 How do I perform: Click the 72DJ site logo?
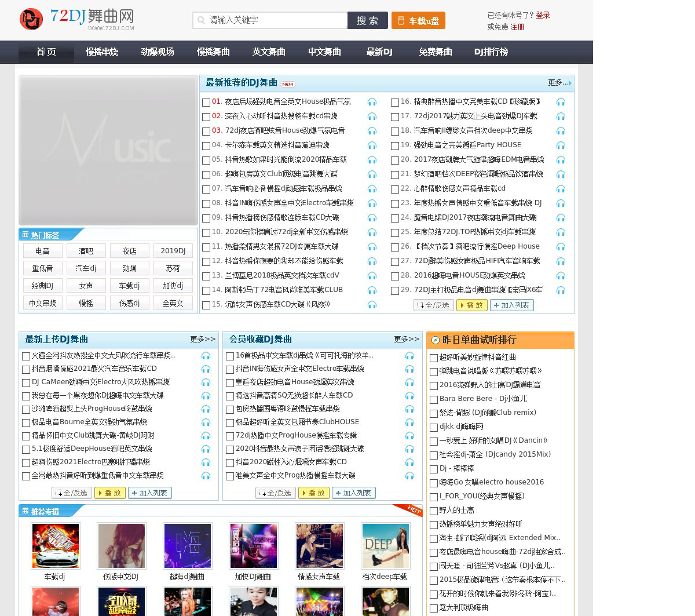[x=76, y=19]
